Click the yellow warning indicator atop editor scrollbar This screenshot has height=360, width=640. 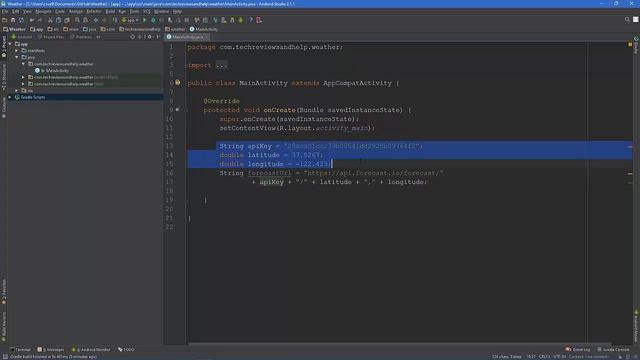pos(630,44)
